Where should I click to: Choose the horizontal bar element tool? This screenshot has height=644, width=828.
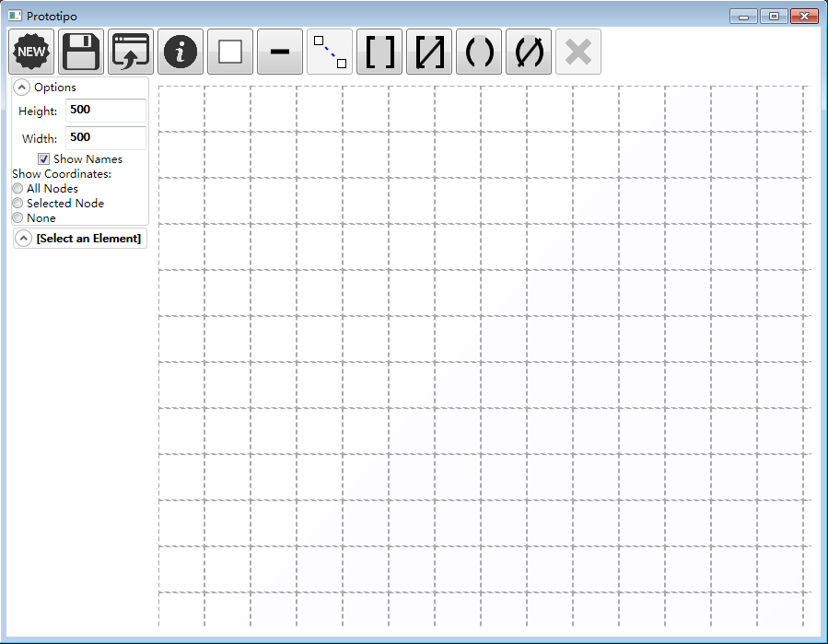coord(280,52)
